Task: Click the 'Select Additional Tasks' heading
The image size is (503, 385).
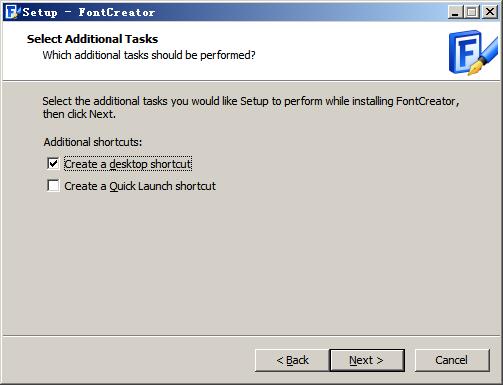Action: click(x=92, y=39)
